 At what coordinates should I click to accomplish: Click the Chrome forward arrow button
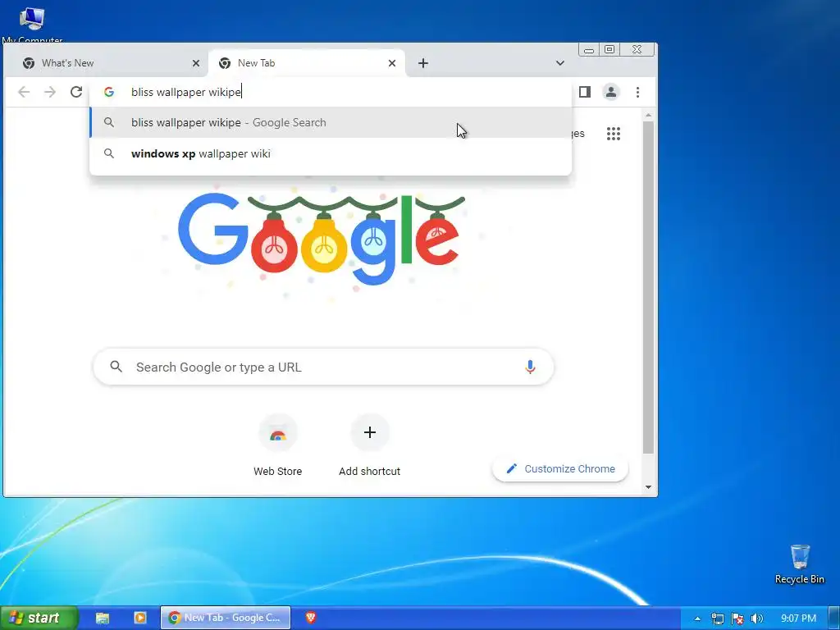(50, 92)
